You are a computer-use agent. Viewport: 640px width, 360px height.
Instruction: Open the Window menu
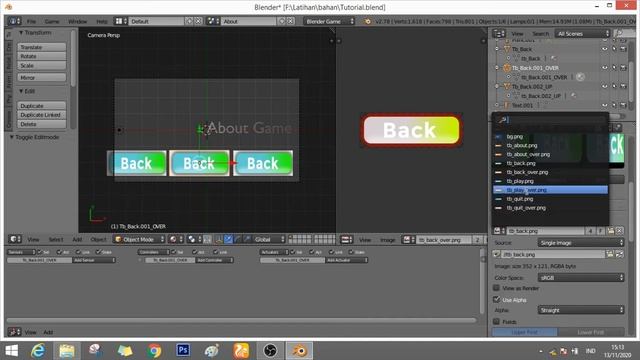click(78, 21)
